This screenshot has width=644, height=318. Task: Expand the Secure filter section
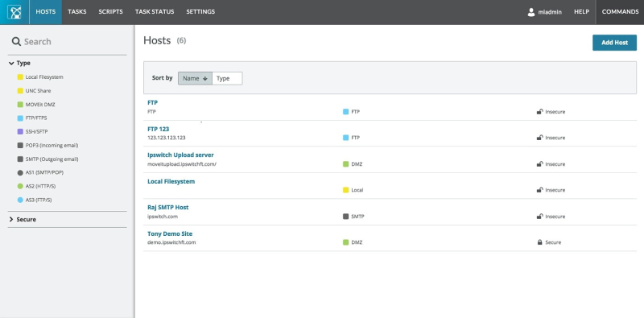23,220
